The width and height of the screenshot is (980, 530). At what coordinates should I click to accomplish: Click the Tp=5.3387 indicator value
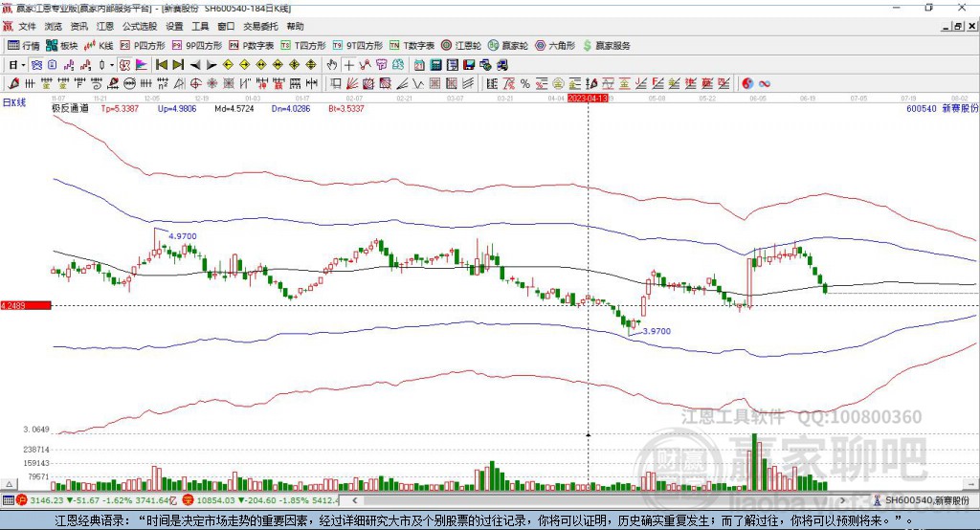coord(120,109)
